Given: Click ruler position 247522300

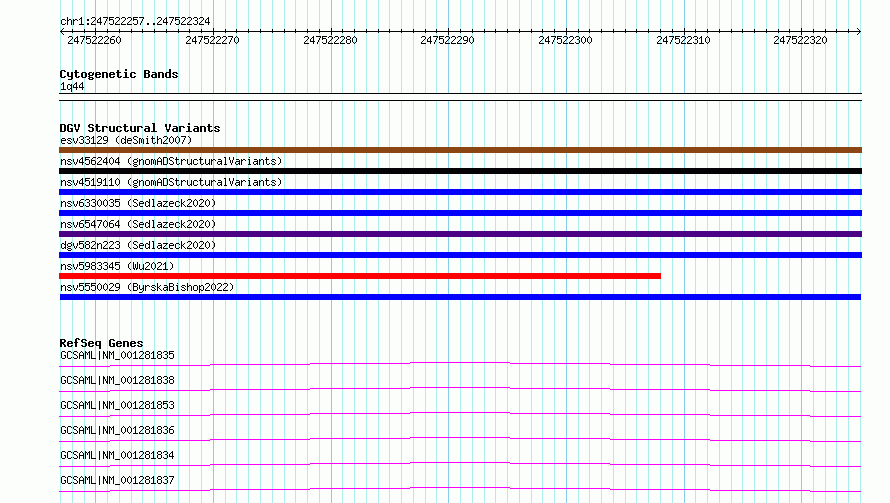Looking at the screenshot, I should (x=565, y=40).
